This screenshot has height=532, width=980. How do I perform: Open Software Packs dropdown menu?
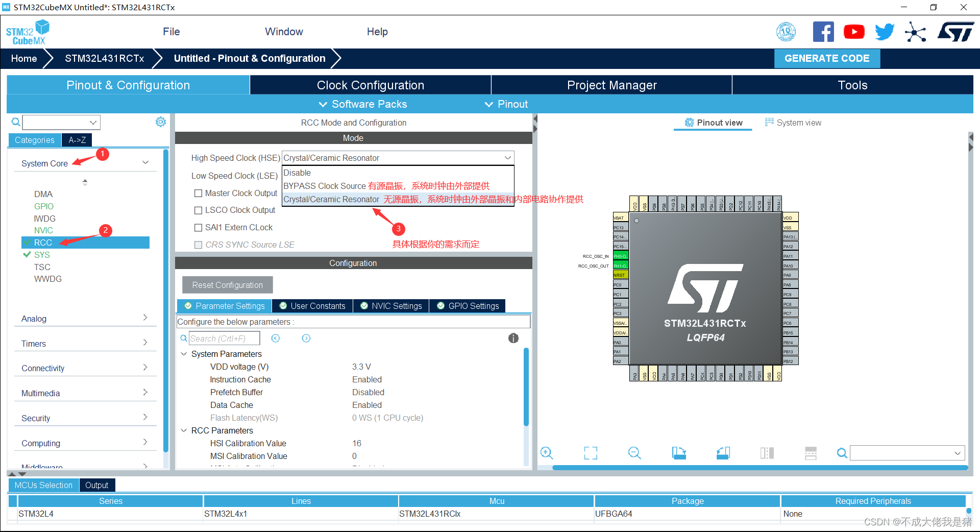click(363, 104)
